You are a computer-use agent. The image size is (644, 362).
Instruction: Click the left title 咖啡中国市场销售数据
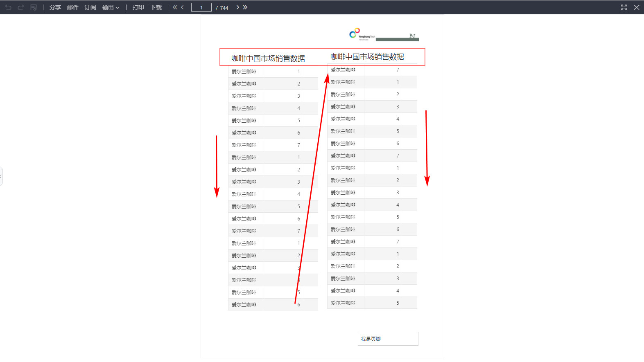(268, 58)
